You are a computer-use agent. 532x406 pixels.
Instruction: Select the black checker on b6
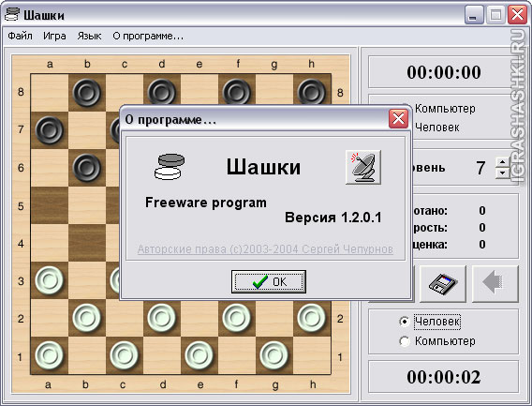[87, 168]
